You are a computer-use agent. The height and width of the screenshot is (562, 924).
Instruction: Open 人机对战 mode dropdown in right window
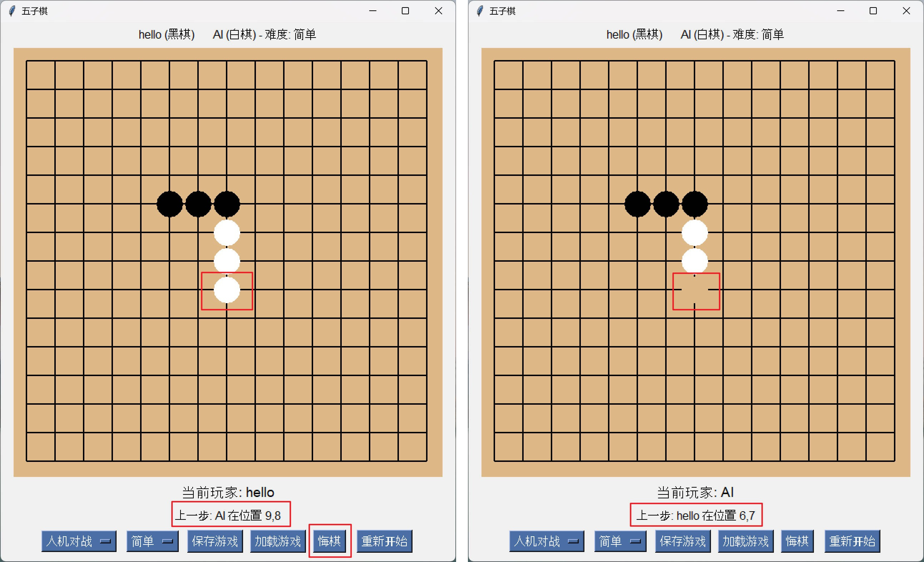547,541
